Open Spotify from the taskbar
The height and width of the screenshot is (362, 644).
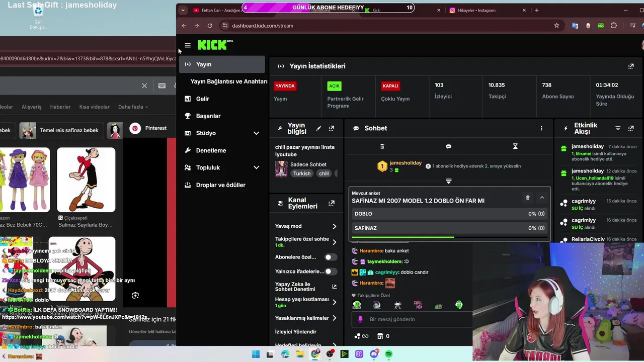389,354
